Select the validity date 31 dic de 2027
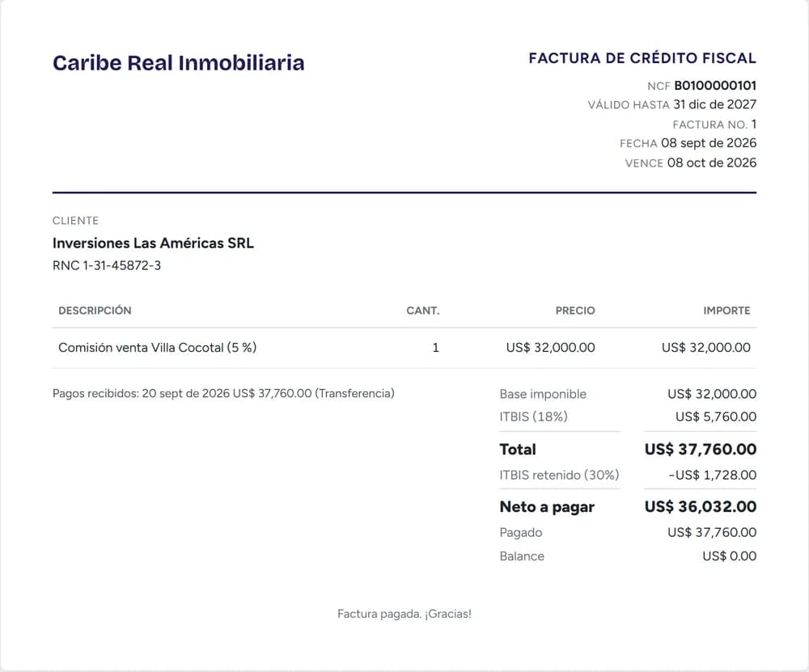Viewport: 809px width, 672px height. pyautogui.click(x=714, y=104)
